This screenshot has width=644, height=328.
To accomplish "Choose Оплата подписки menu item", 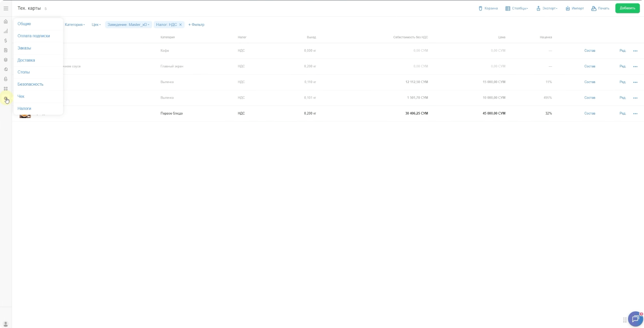I will pos(34,36).
